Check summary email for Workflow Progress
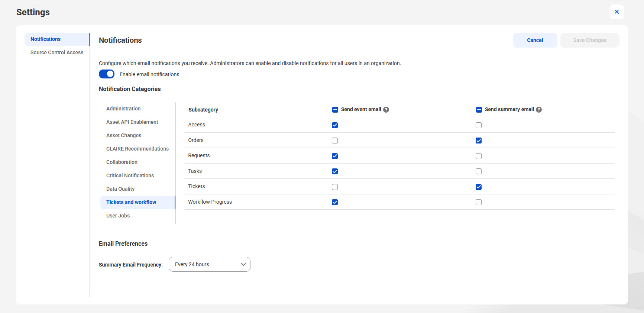Screen dimensions: 644x313 (x=479, y=202)
